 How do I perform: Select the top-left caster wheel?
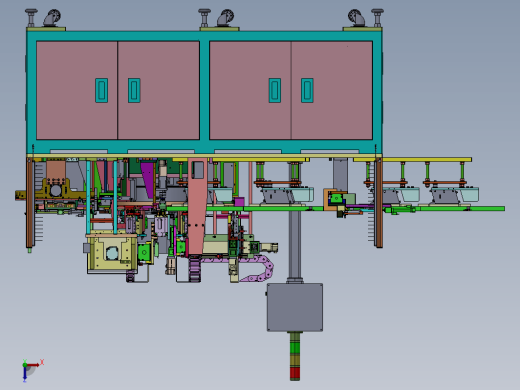(52, 17)
